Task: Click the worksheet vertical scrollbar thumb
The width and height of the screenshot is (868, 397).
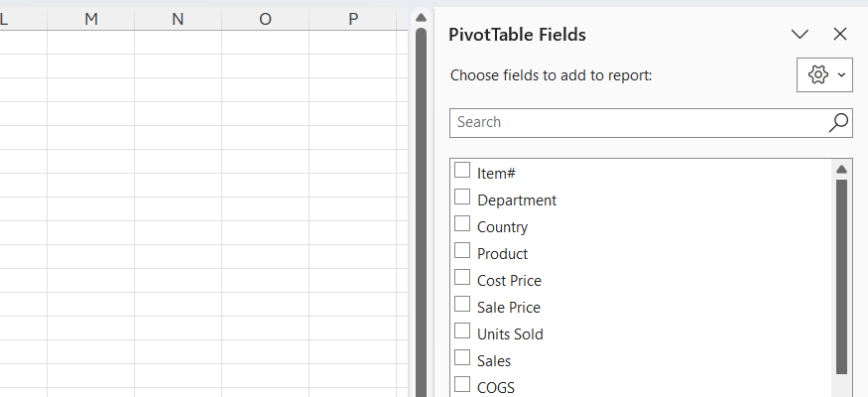Action: 421,212
